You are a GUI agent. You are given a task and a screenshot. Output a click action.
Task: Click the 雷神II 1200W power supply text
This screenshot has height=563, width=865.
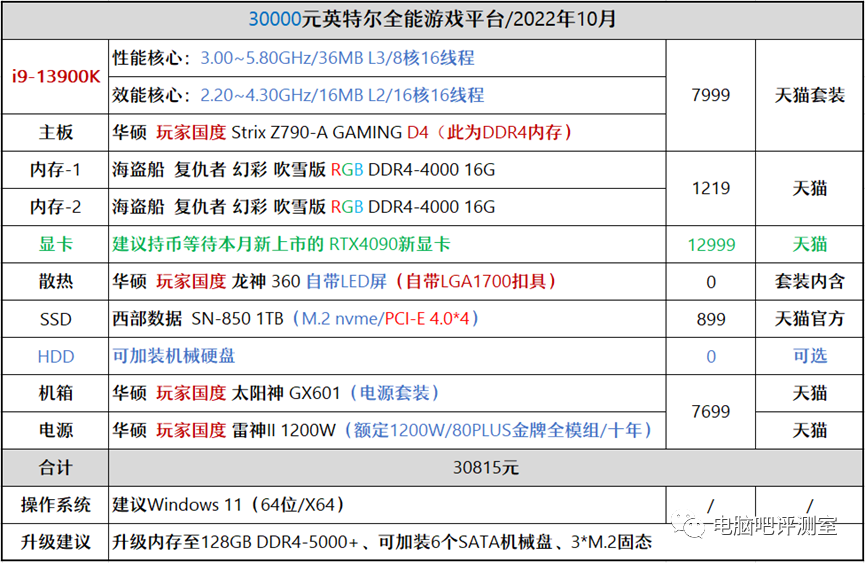[284, 431]
